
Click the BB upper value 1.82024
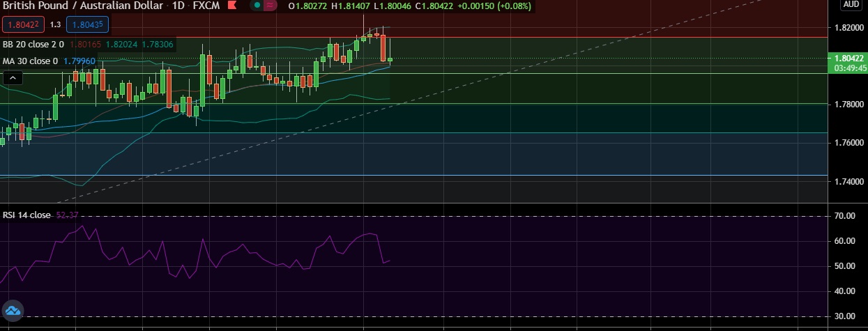pos(121,45)
